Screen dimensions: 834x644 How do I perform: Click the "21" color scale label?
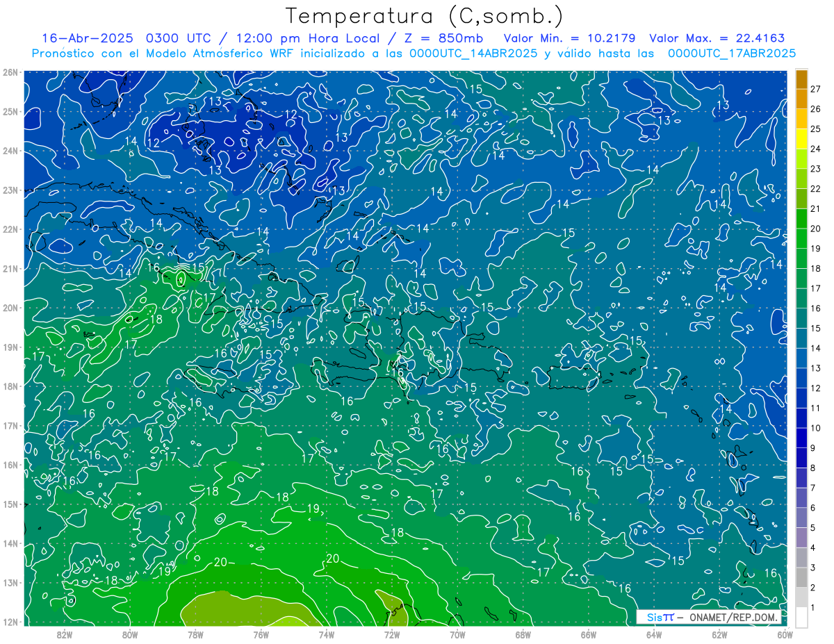point(815,208)
